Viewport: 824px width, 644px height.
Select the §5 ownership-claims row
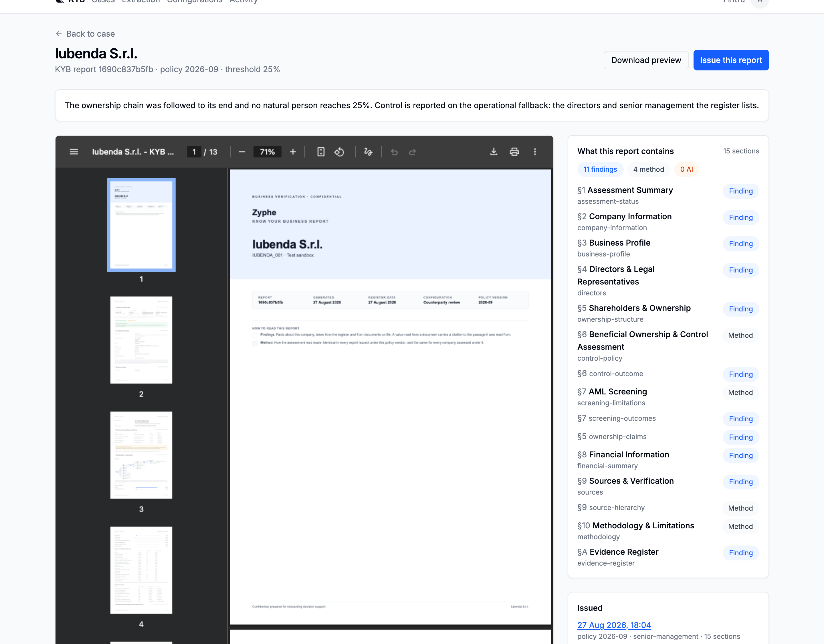click(668, 437)
